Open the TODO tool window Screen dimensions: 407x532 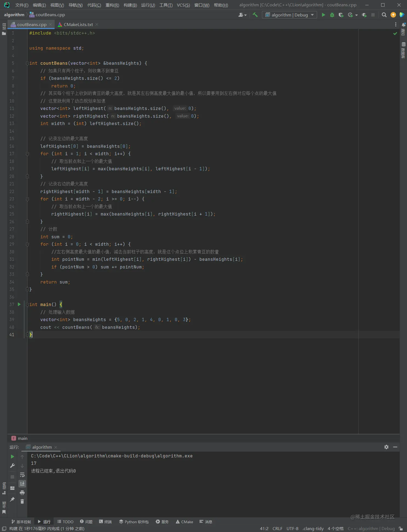click(x=65, y=522)
